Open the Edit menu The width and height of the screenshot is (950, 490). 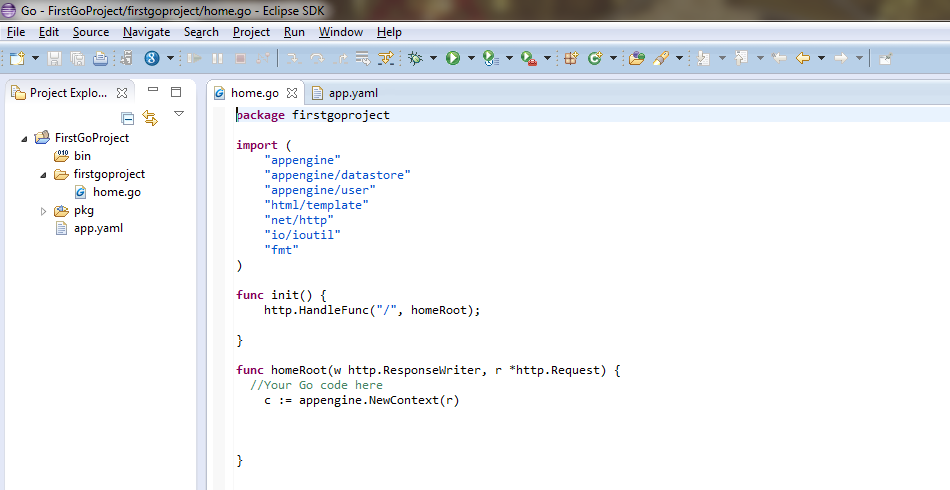tap(48, 32)
